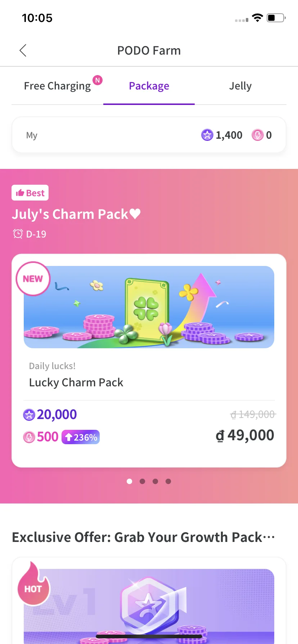Open the Growth Pack Lv1 banner image
The height and width of the screenshot is (644, 298).
pos(149,606)
